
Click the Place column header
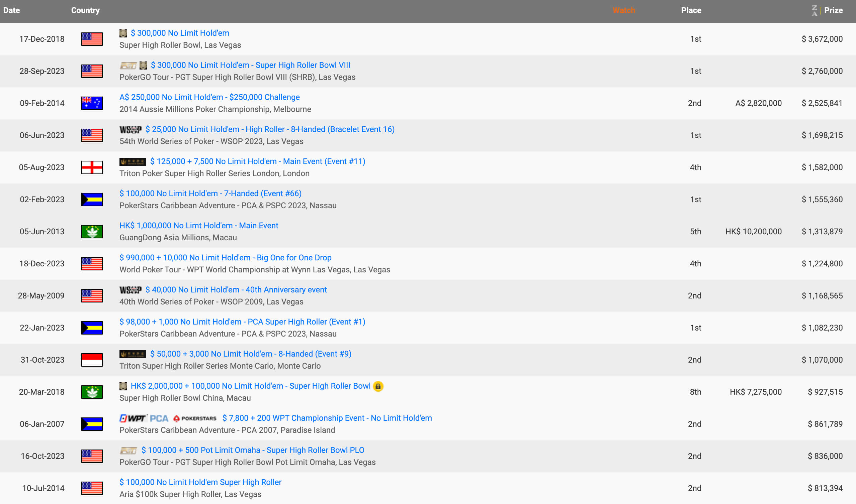691,11
